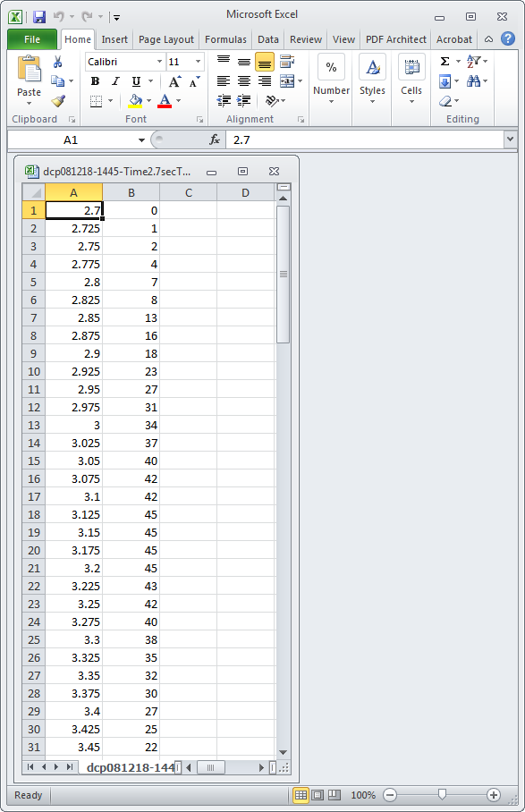
Task: Open the Formulas ribbon tab
Action: [225, 39]
